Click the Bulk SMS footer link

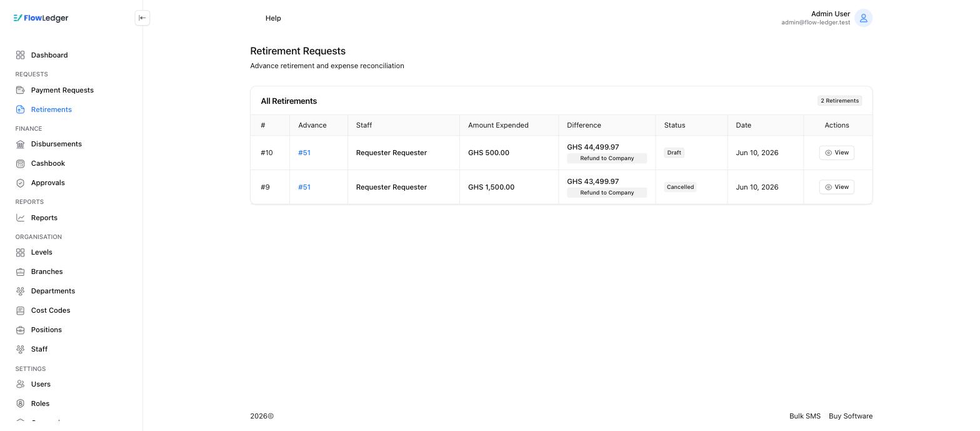pyautogui.click(x=805, y=416)
